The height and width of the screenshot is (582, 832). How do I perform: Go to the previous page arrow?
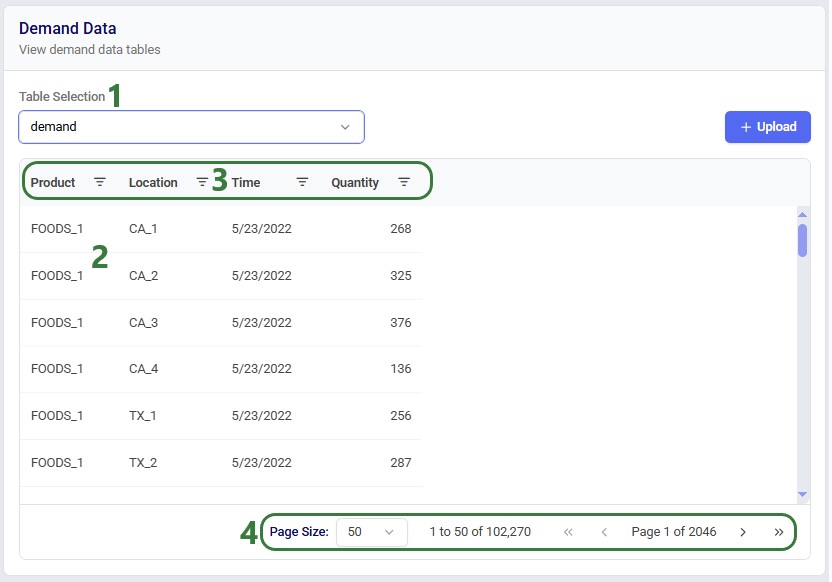click(x=604, y=532)
